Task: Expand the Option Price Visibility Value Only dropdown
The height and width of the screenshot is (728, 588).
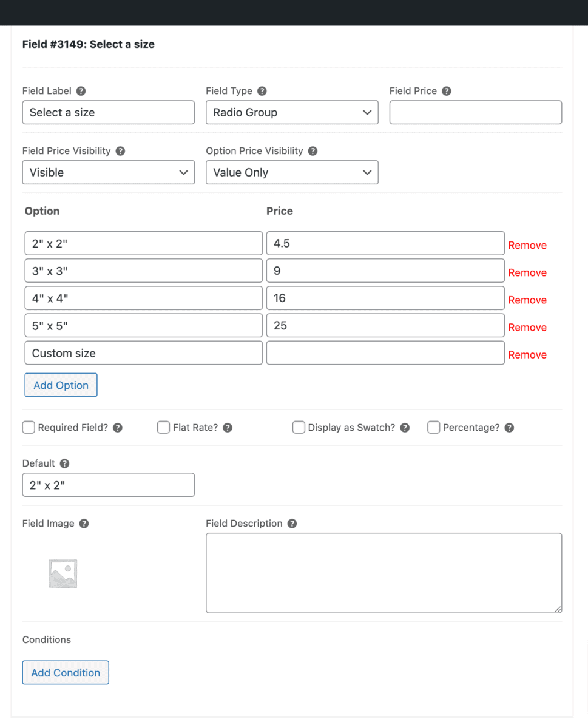Action: pos(292,172)
